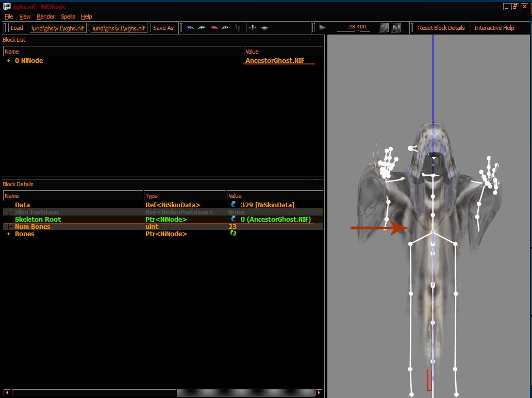The image size is (532, 398).
Task: Click the Load button
Action: click(17, 28)
